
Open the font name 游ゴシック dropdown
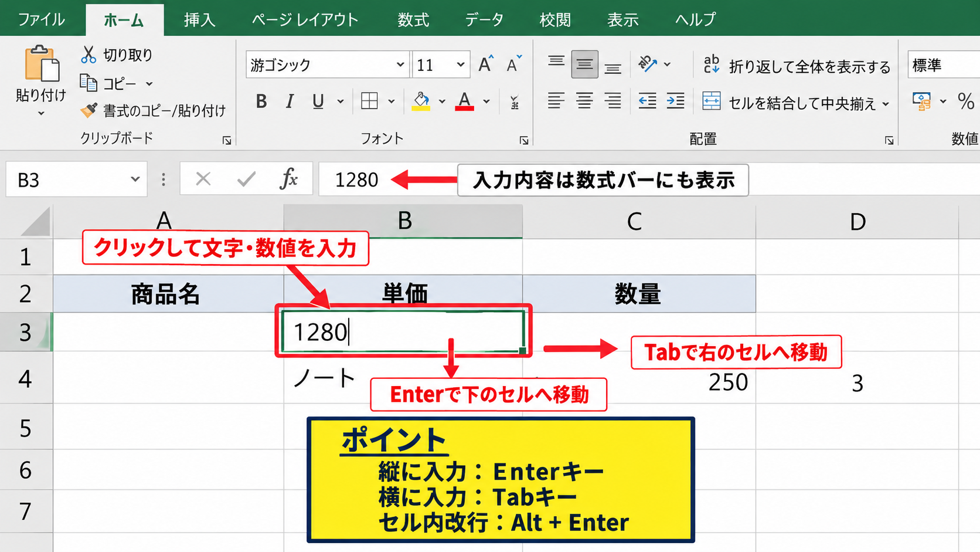click(x=400, y=65)
